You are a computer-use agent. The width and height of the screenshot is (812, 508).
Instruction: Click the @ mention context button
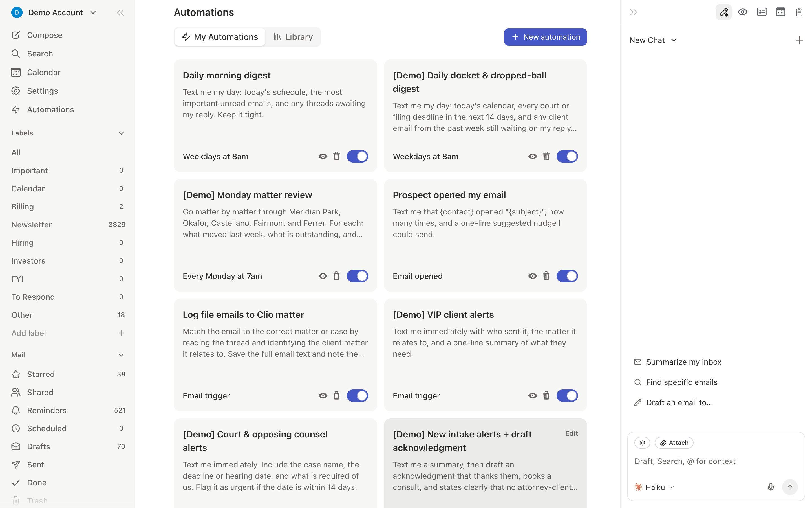point(642,443)
